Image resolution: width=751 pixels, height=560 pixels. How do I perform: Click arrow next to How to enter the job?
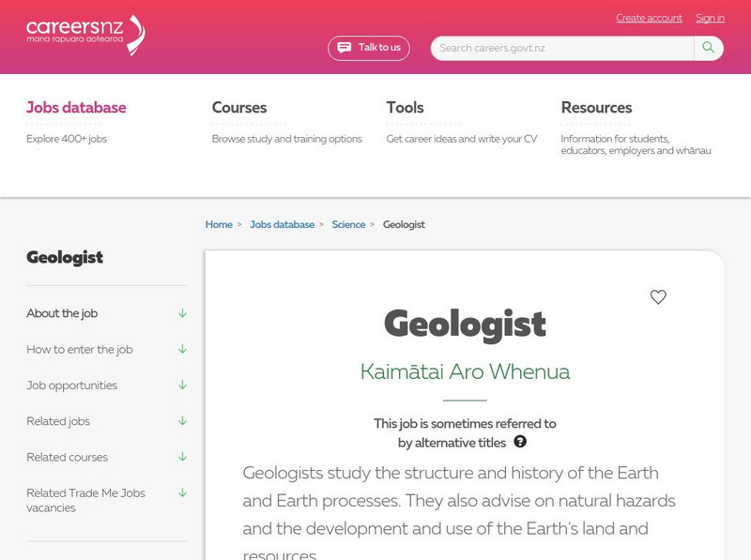tap(182, 349)
